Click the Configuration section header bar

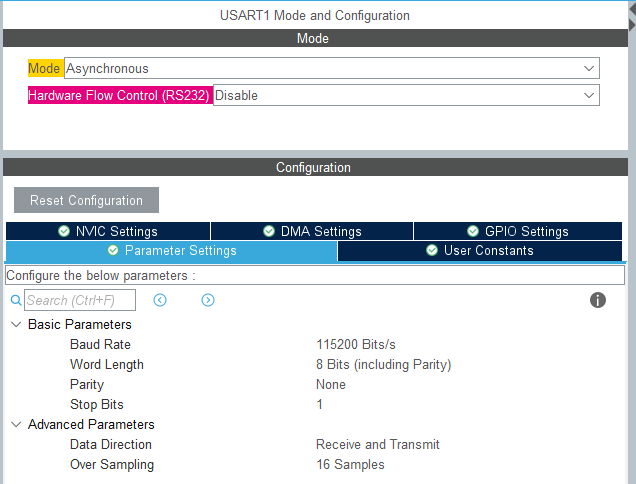(315, 167)
